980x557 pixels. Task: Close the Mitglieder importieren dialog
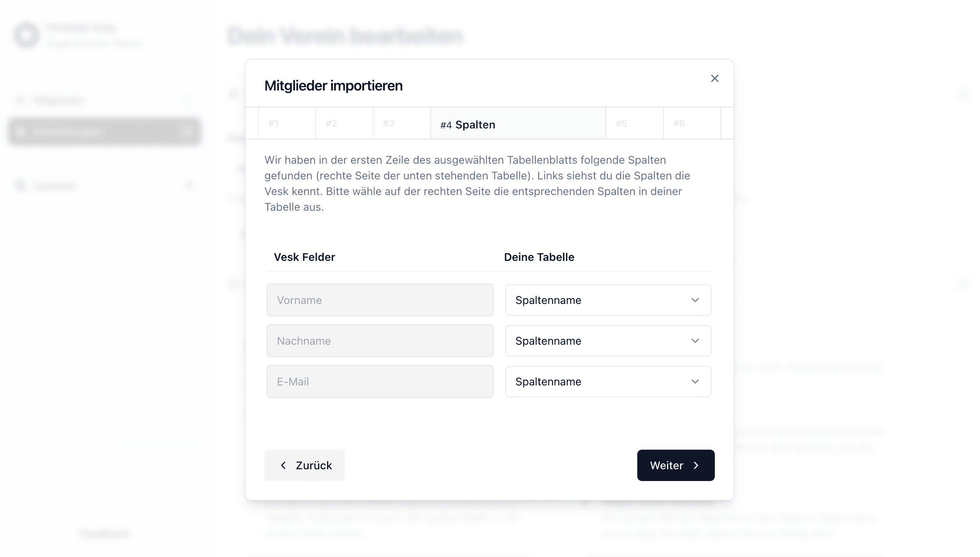point(714,78)
